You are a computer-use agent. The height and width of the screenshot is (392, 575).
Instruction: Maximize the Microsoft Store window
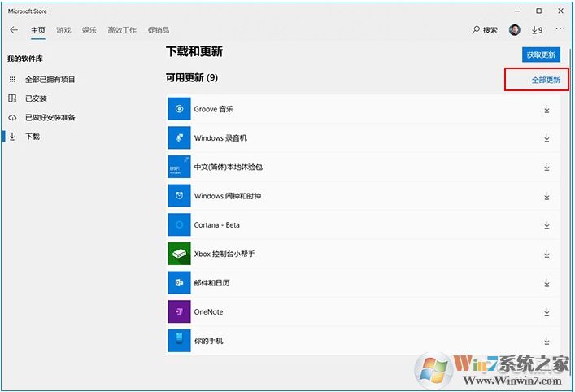(x=538, y=11)
